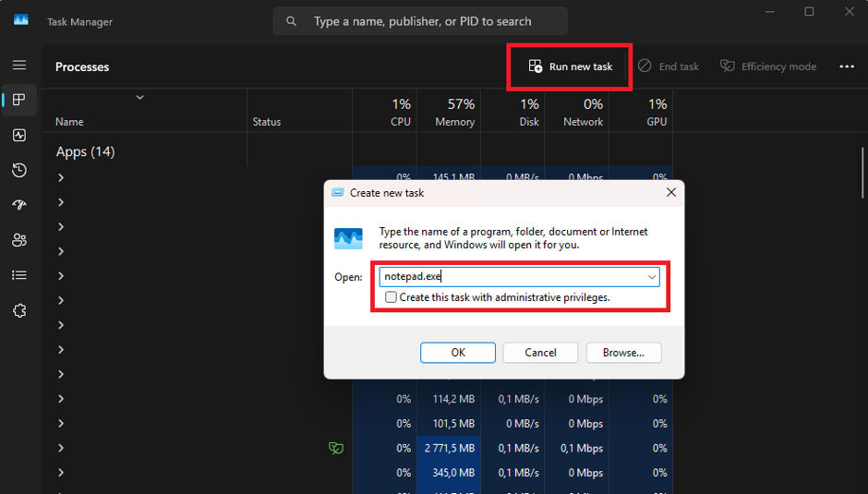This screenshot has height=494, width=868.
Task: Expand the app row using 345,0 MB memory
Action: coord(61,473)
